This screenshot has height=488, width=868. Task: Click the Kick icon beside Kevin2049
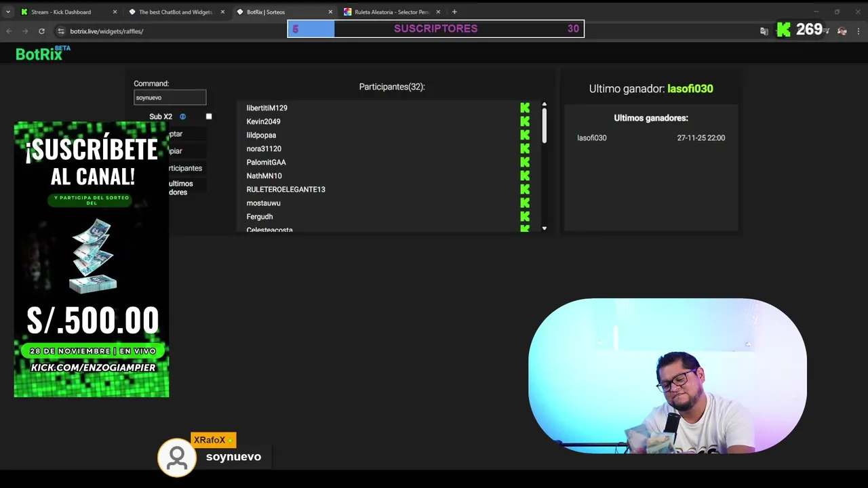[x=525, y=121]
